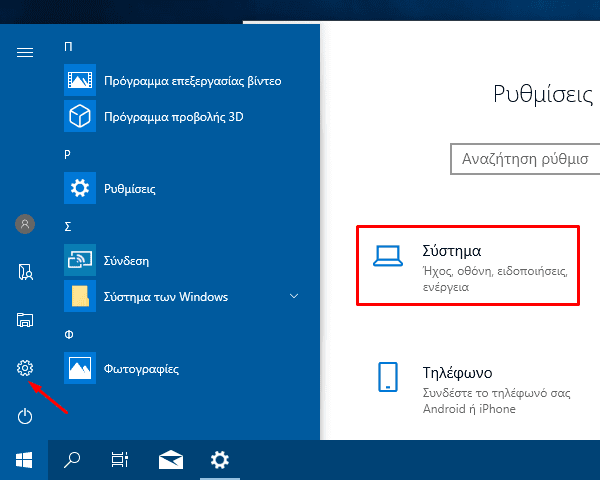Open the user account avatar
This screenshot has height=480, width=600.
(x=25, y=224)
